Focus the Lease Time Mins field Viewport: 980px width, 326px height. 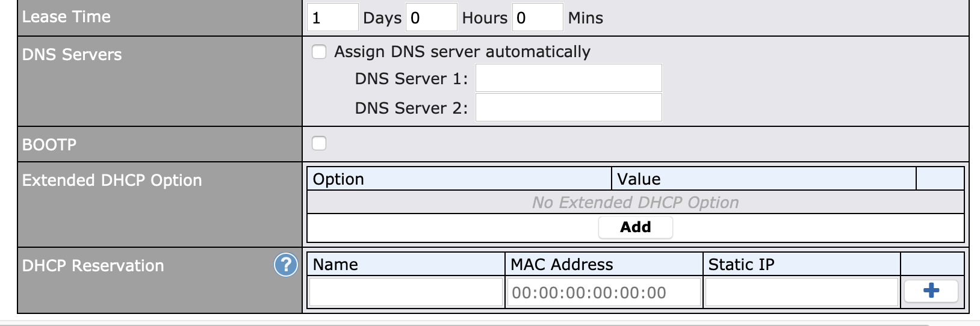(538, 17)
